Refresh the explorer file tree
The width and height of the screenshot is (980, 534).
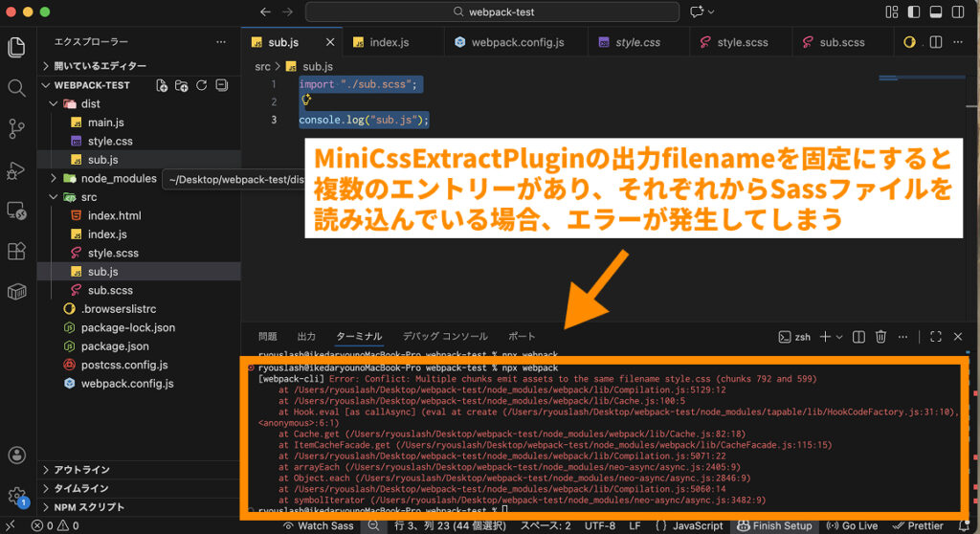pos(201,85)
